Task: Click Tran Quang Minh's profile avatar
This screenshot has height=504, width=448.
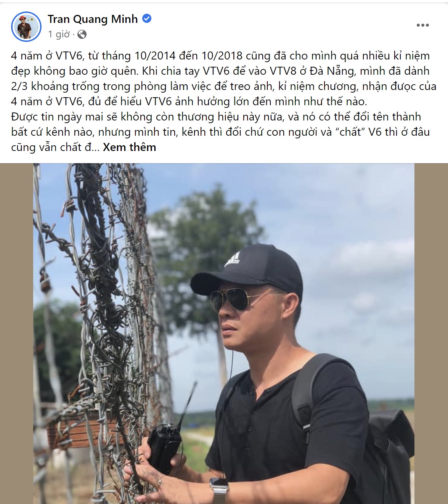Action: (26, 26)
